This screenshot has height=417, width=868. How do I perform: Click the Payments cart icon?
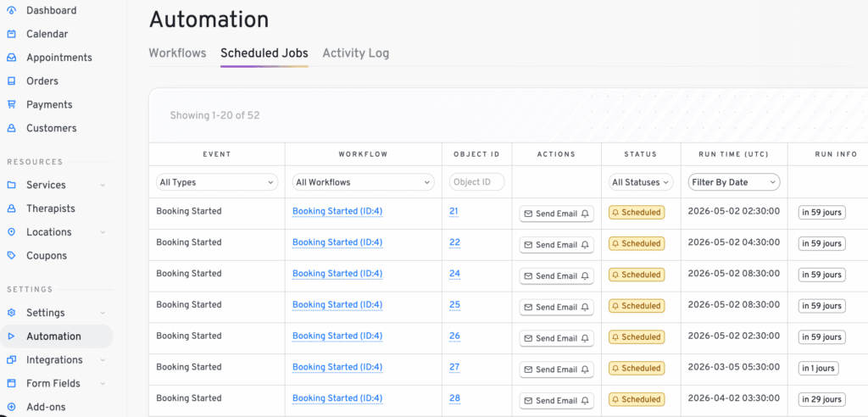pos(11,105)
